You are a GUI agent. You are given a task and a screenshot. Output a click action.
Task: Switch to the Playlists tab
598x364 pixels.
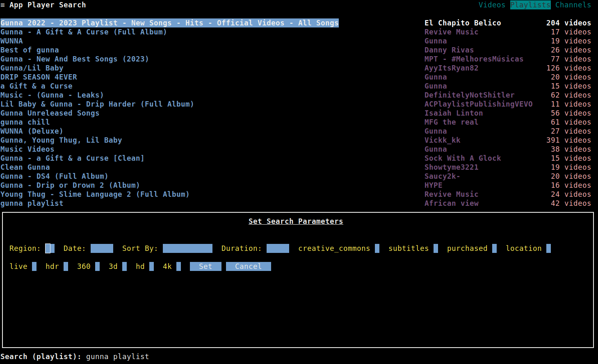pyautogui.click(x=530, y=5)
